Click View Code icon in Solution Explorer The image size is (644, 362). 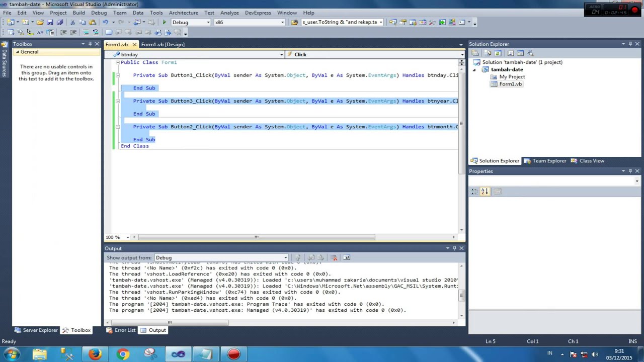[510, 53]
